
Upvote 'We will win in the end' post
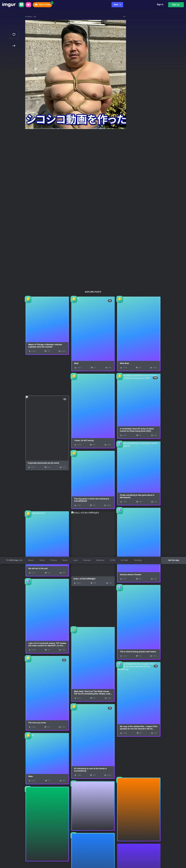click(x=30, y=573)
